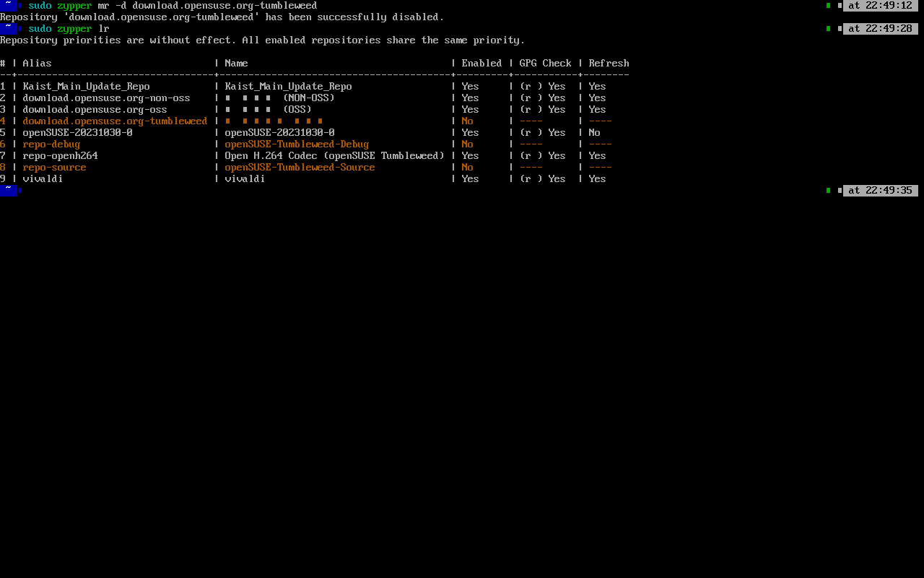The image size is (924, 578).
Task: Click name 'openSUSE-Tumbleweed-Debug'
Action: tap(297, 144)
